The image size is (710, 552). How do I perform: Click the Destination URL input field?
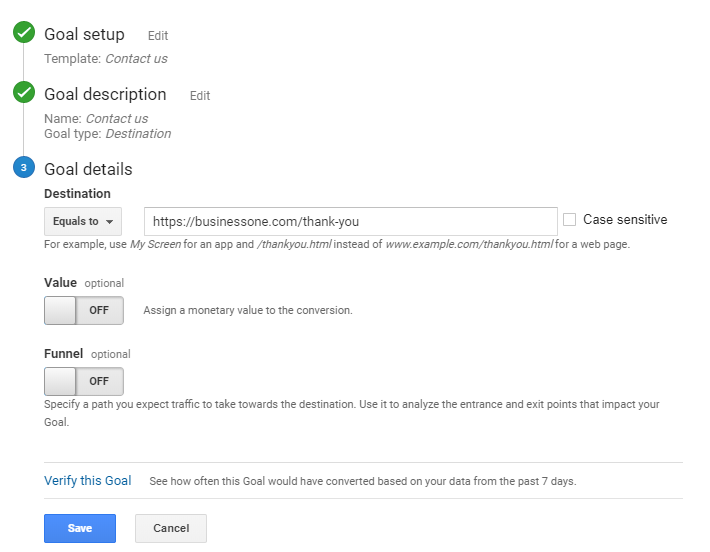tap(350, 221)
